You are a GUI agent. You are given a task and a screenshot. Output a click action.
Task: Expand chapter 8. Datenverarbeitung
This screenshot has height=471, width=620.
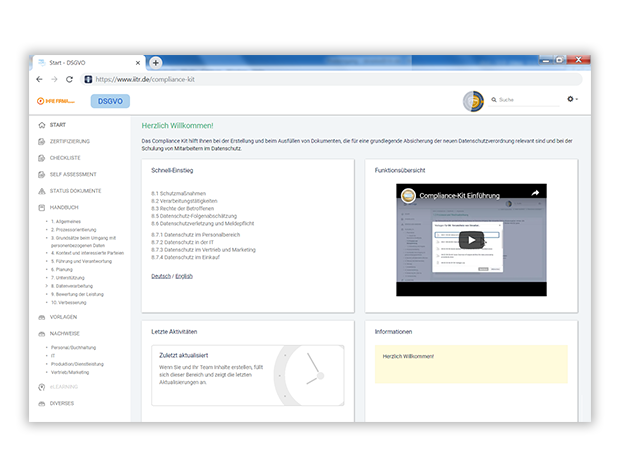pos(72,286)
